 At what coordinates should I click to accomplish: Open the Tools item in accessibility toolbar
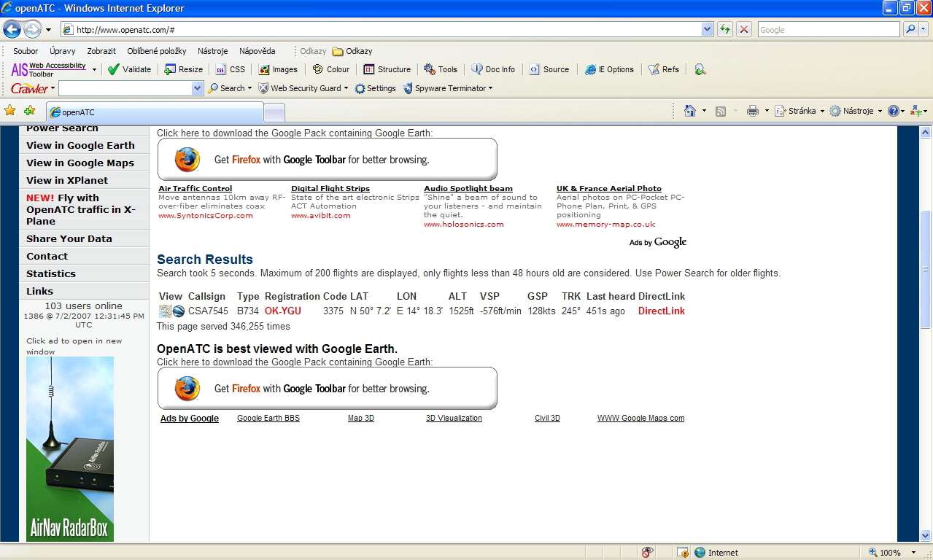click(x=441, y=69)
